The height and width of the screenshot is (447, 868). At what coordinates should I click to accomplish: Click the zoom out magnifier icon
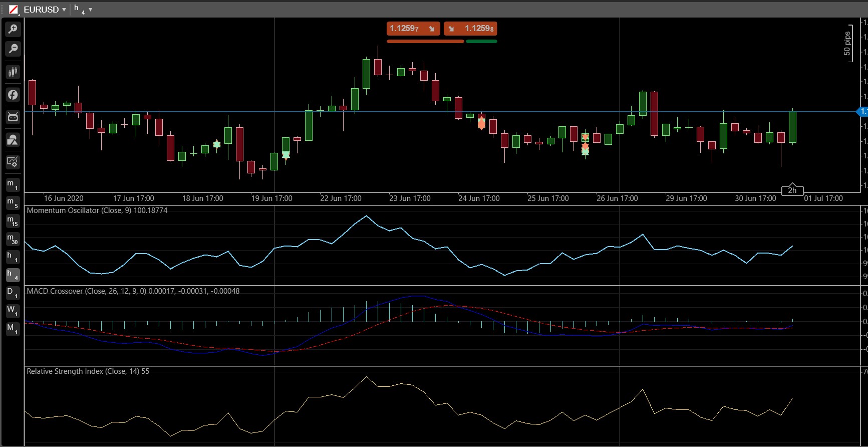13,49
